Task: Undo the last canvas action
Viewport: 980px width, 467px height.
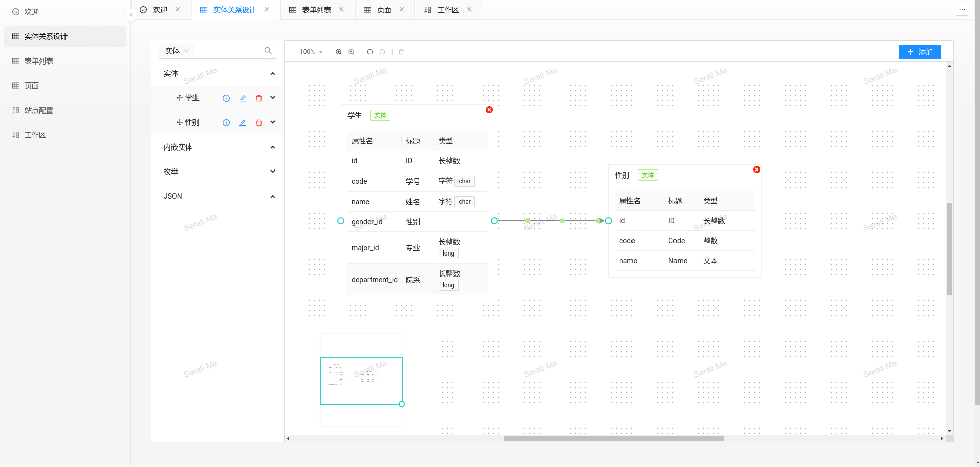Action: tap(370, 52)
